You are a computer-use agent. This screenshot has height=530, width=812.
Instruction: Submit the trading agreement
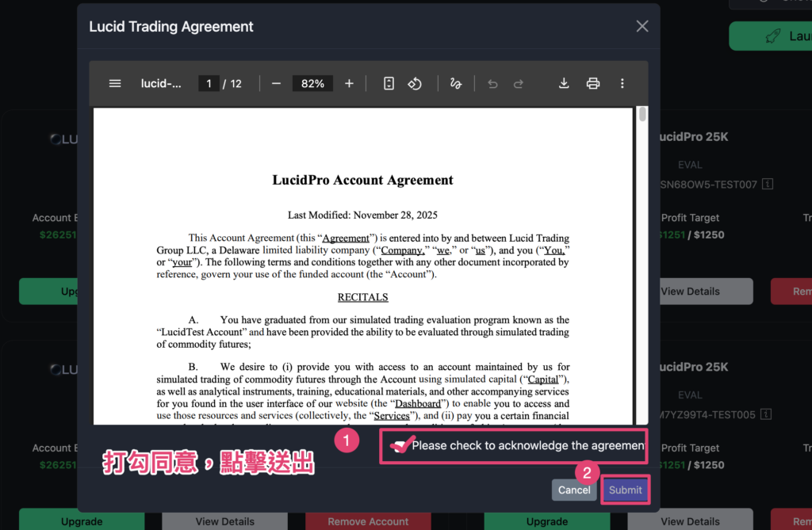(625, 490)
